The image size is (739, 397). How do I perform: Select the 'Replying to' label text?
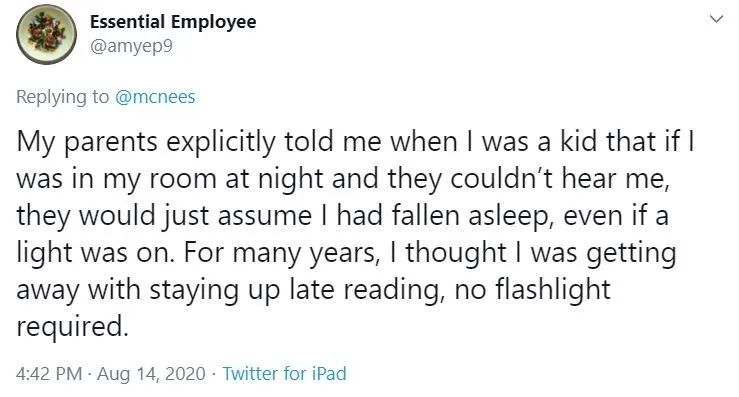pyautogui.click(x=62, y=97)
